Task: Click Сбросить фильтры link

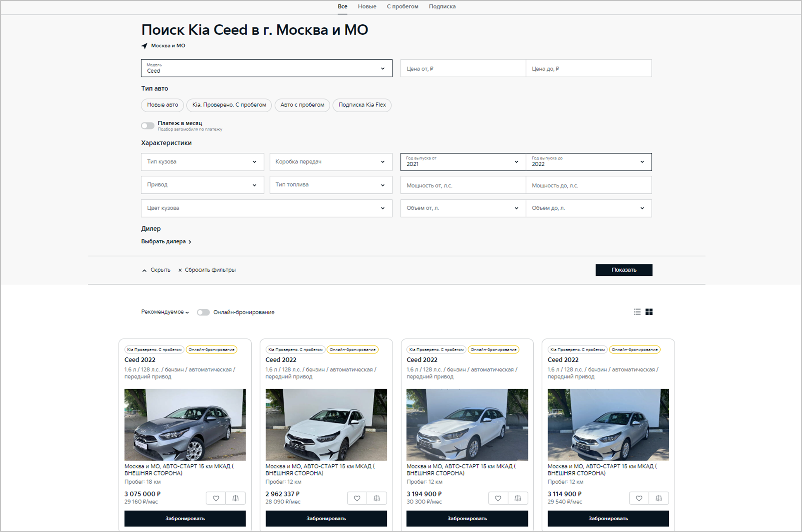Action: pyautogui.click(x=207, y=270)
